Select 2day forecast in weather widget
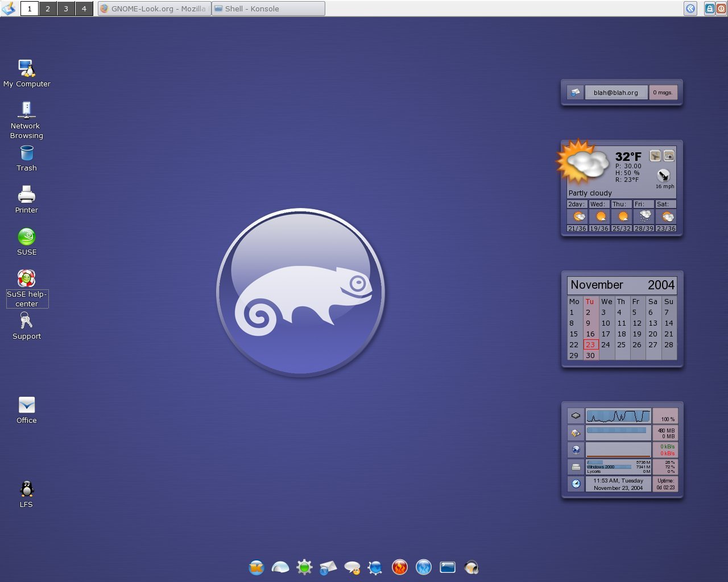Viewport: 728px width, 582px height. coord(577,216)
